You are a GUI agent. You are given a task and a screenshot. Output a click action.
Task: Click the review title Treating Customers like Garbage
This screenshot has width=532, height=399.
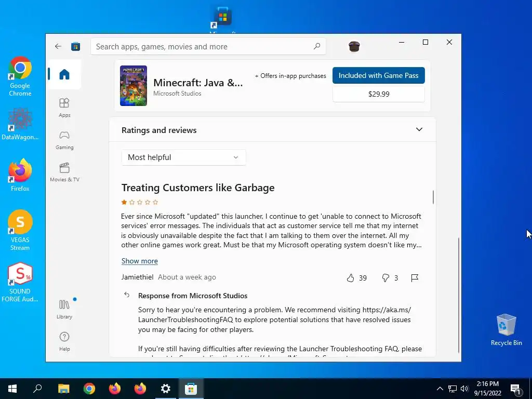pos(198,188)
